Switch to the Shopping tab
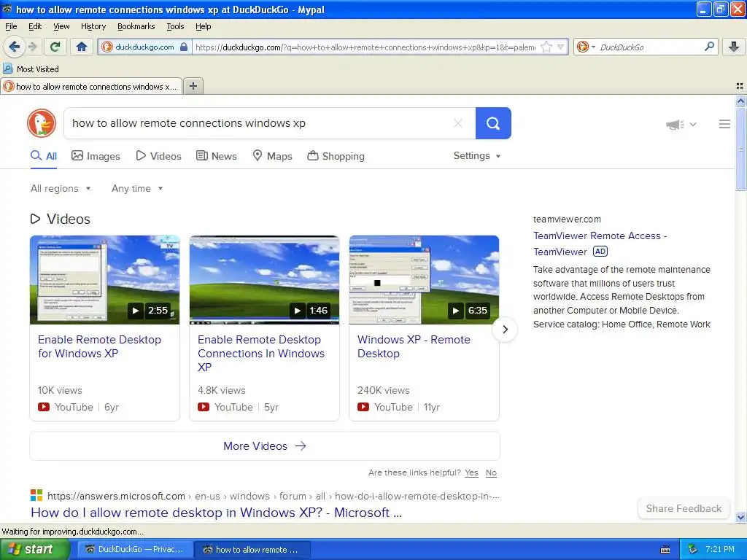The image size is (747, 560). point(336,156)
